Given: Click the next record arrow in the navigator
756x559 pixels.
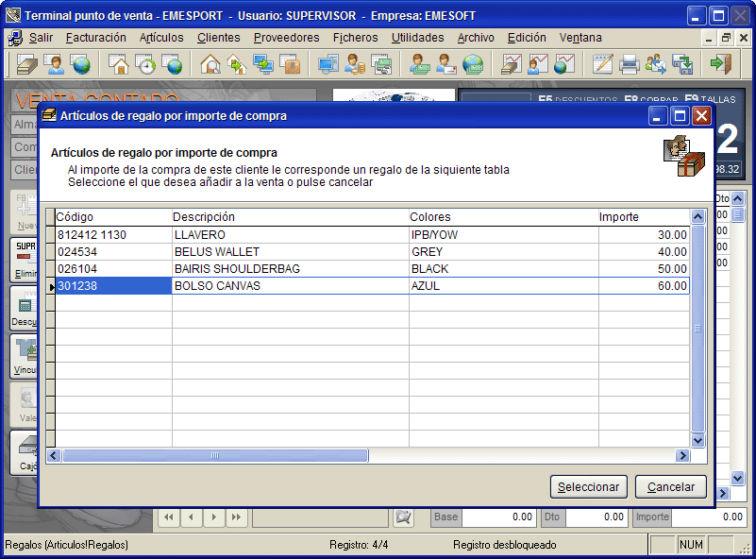Looking at the screenshot, I should [213, 517].
